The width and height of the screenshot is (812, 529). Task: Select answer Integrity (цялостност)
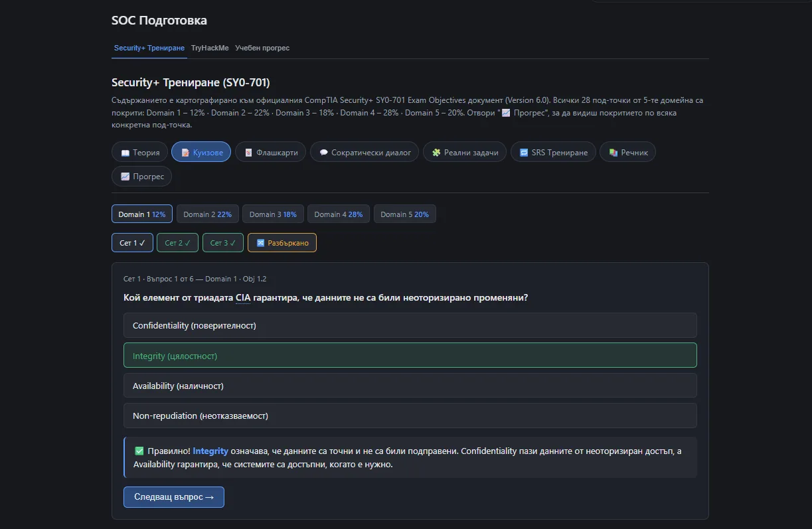(410, 355)
